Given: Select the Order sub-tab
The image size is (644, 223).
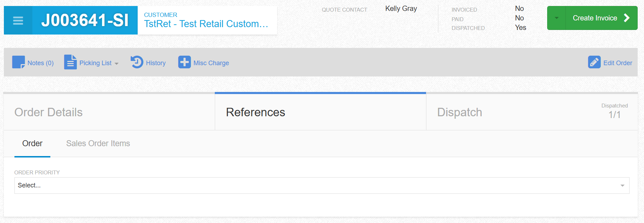Looking at the screenshot, I should point(32,143).
